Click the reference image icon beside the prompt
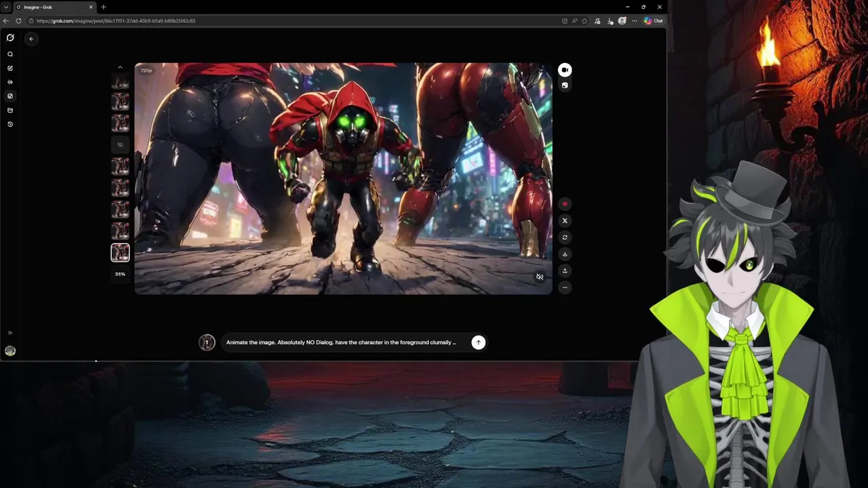Image resolution: width=868 pixels, height=488 pixels. (x=207, y=342)
